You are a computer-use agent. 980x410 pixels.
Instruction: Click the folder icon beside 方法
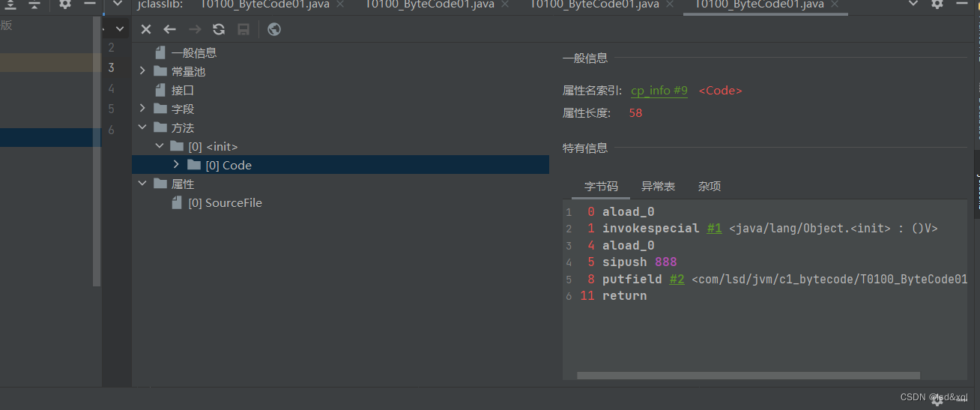click(x=160, y=127)
